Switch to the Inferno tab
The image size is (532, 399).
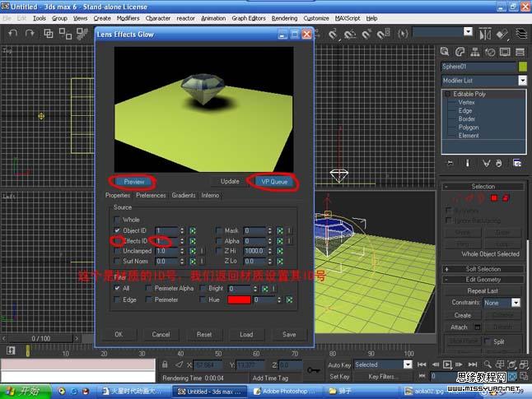click(210, 195)
